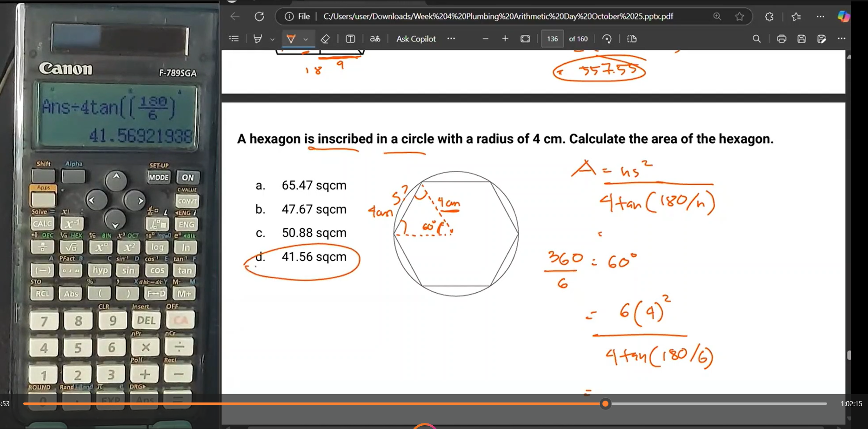Screen dimensions: 868x429
Task: Click answer option 'd. 41.56 sqcm'
Action: coord(301,257)
